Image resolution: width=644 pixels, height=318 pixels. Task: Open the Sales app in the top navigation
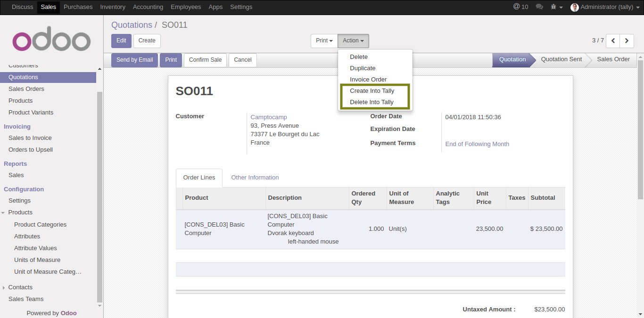click(49, 7)
